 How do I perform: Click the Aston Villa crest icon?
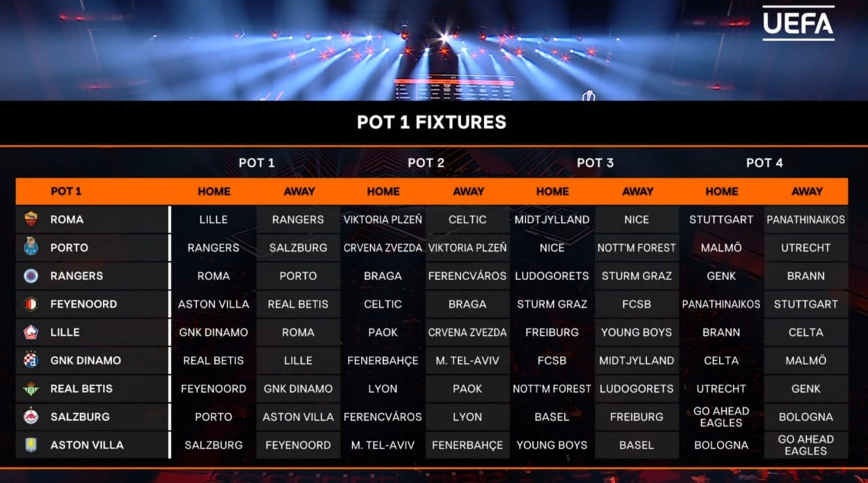(31, 445)
